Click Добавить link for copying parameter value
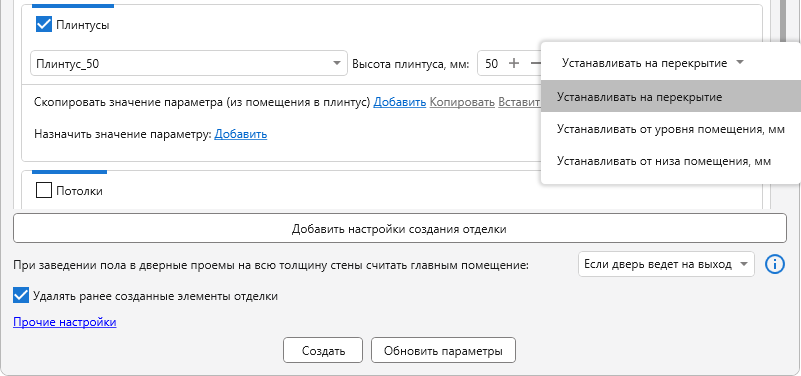Viewport: 801px width, 376px height. pyautogui.click(x=399, y=102)
